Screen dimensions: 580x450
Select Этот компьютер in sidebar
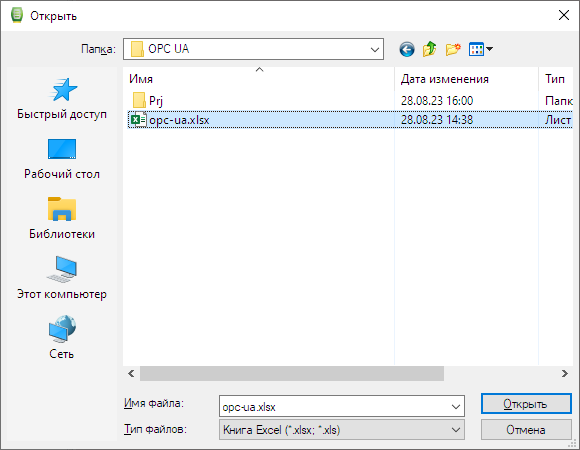click(x=62, y=279)
